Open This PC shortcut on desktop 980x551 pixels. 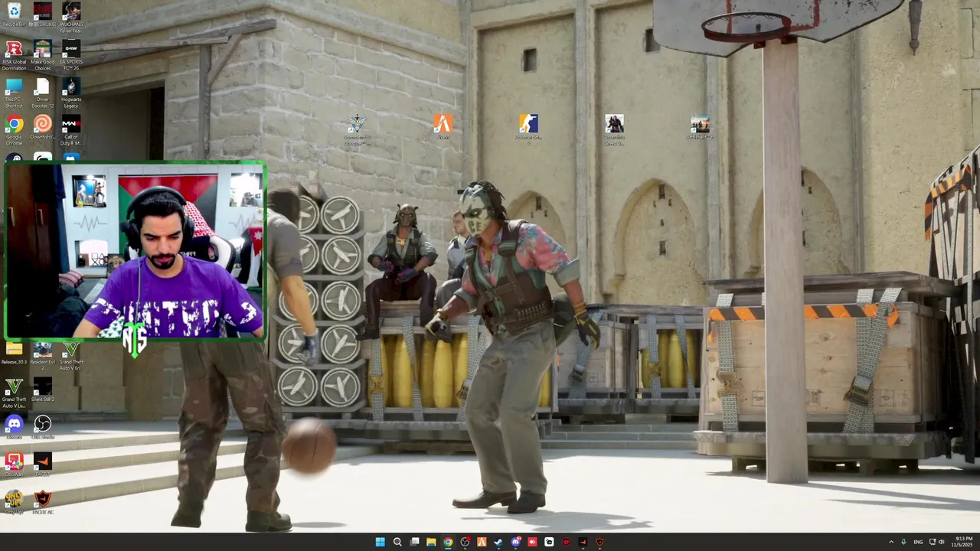[14, 92]
